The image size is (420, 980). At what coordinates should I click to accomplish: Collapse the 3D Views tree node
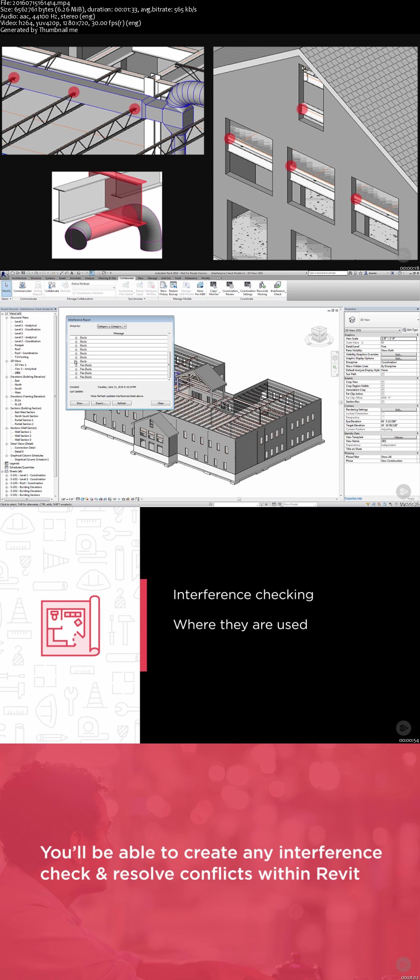[x=7, y=361]
